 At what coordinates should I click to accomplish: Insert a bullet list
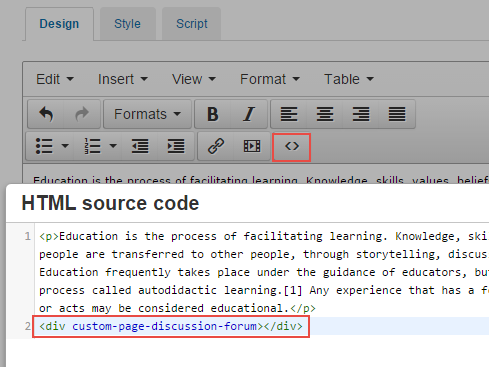click(44, 146)
